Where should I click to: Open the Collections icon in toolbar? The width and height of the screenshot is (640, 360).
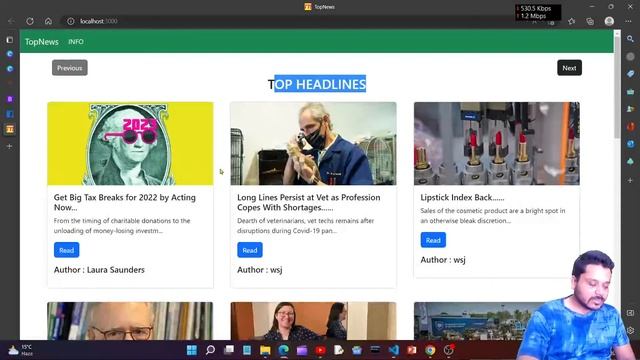click(x=590, y=21)
